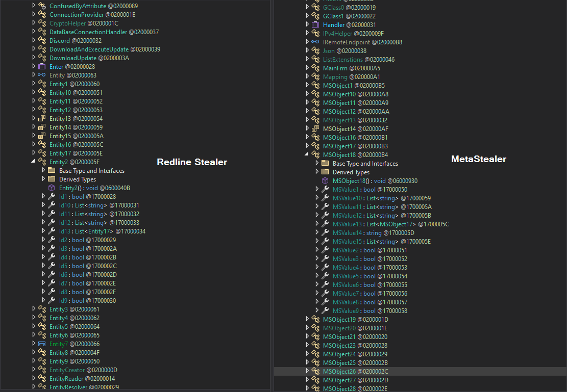
Task: Select ListExtenstions @02000046
Action: (358, 60)
